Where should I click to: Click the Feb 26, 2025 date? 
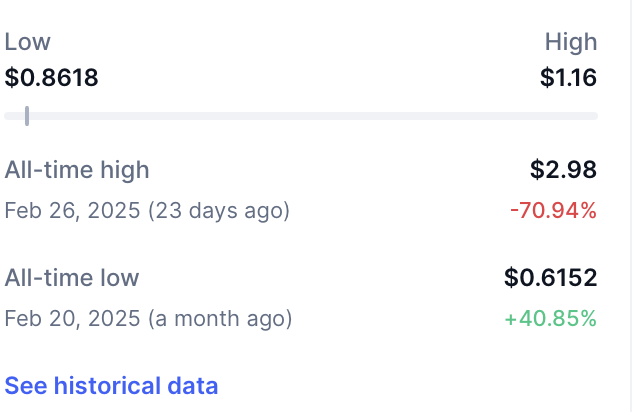coord(72,211)
